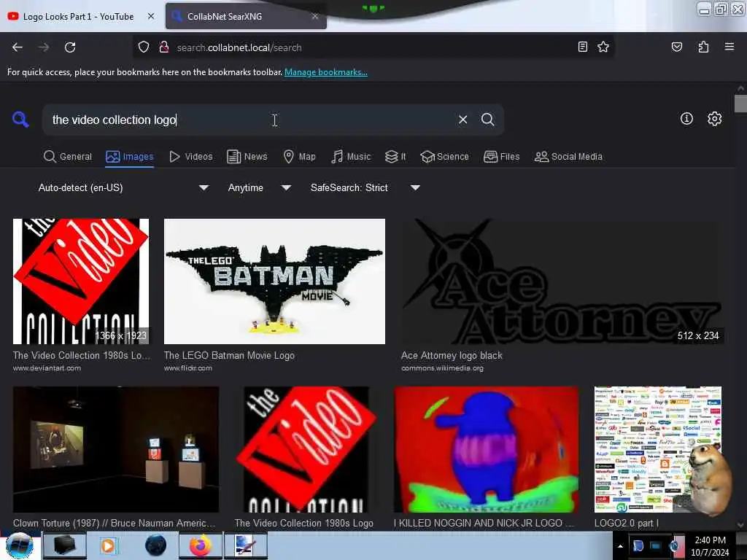747x560 pixels.
Task: Open the LOGO2 0 part I image
Action: 658,449
